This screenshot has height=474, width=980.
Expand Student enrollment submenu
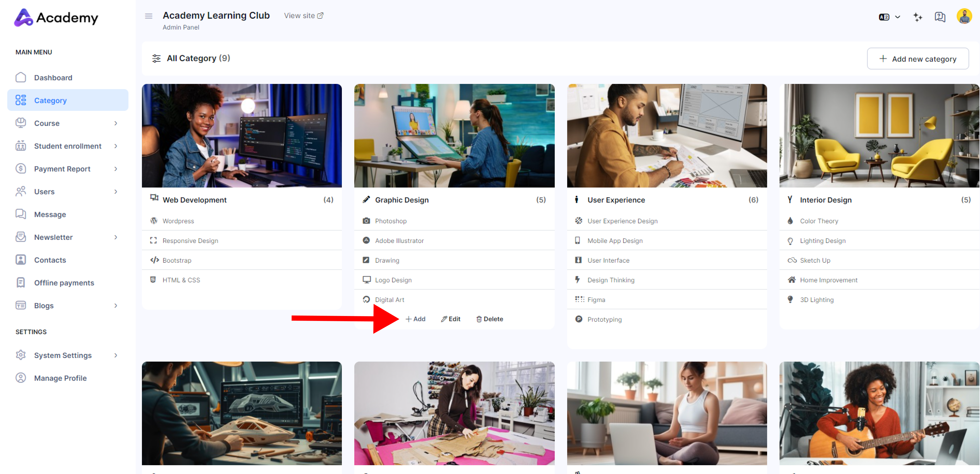(x=116, y=146)
